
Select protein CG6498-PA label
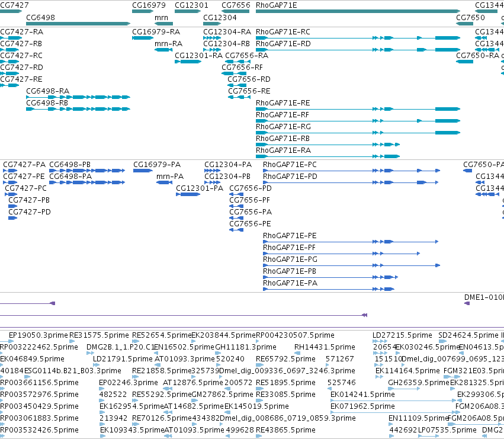pyautogui.click(x=70, y=177)
